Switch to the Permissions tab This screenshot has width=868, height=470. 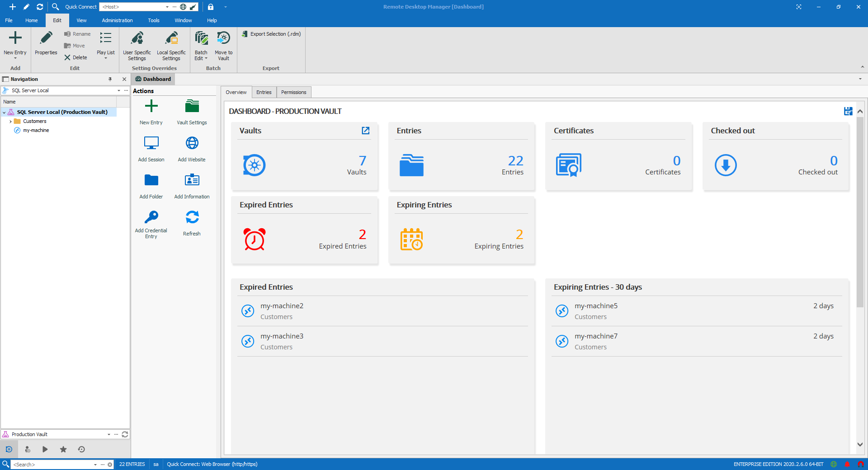coord(293,92)
